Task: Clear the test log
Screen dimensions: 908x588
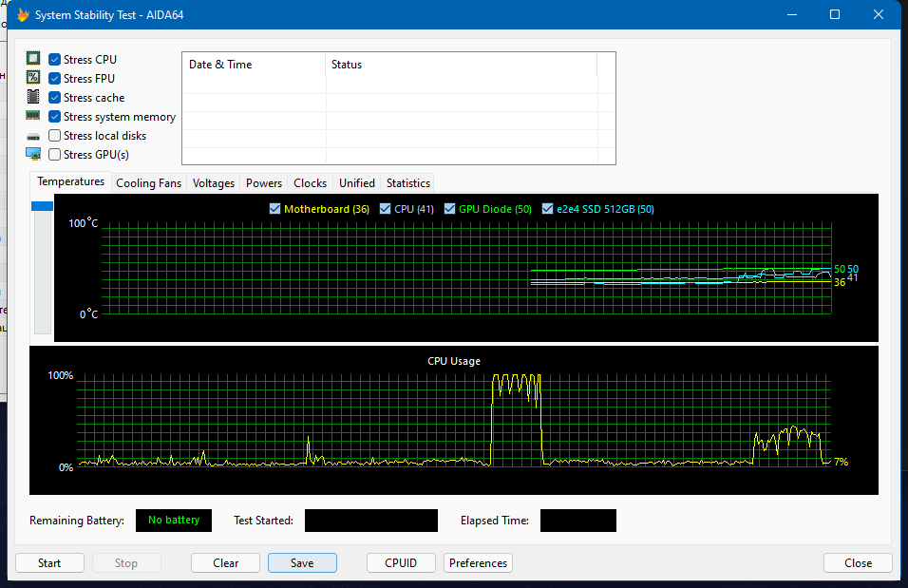Action: pyautogui.click(x=225, y=563)
